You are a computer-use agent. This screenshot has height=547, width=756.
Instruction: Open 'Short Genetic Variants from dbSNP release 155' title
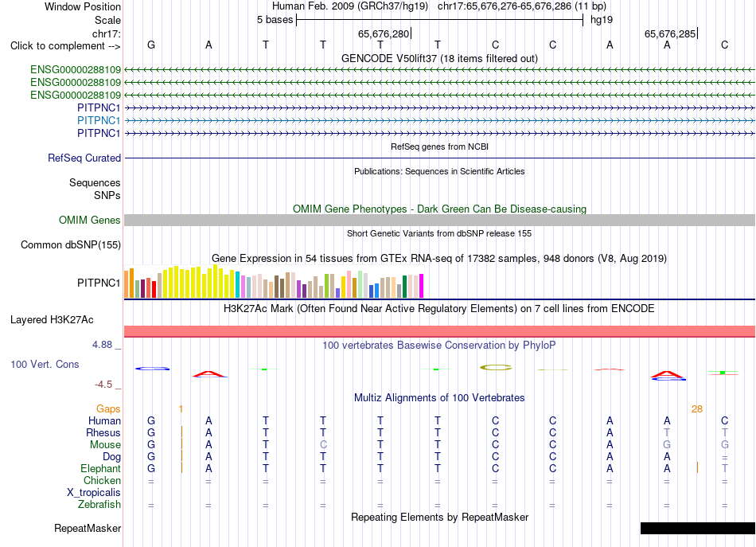pyautogui.click(x=439, y=233)
